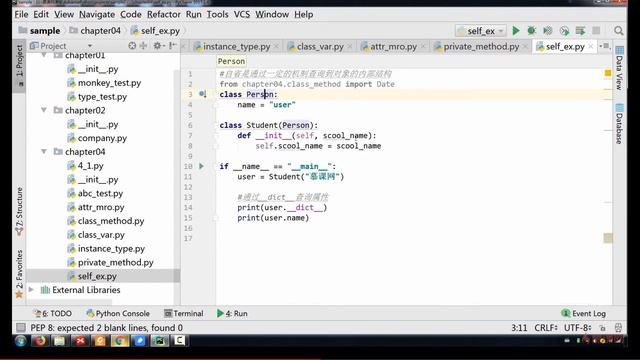The image size is (640, 360).
Task: Click the 3:11 caret position indicator
Action: click(x=519, y=328)
